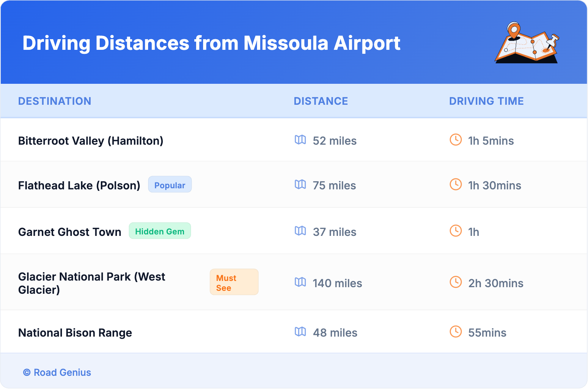Open the Road Genius copyright link
The height and width of the screenshot is (389, 588).
tap(58, 373)
